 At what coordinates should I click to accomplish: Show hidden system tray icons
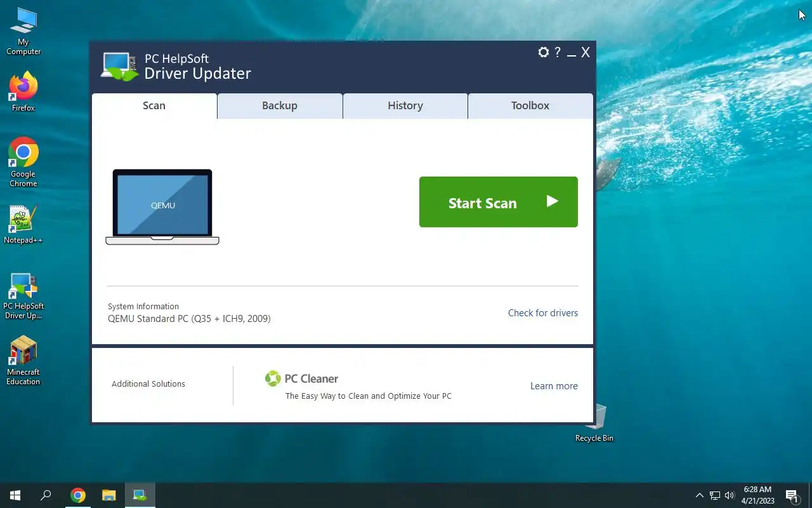tap(700, 495)
